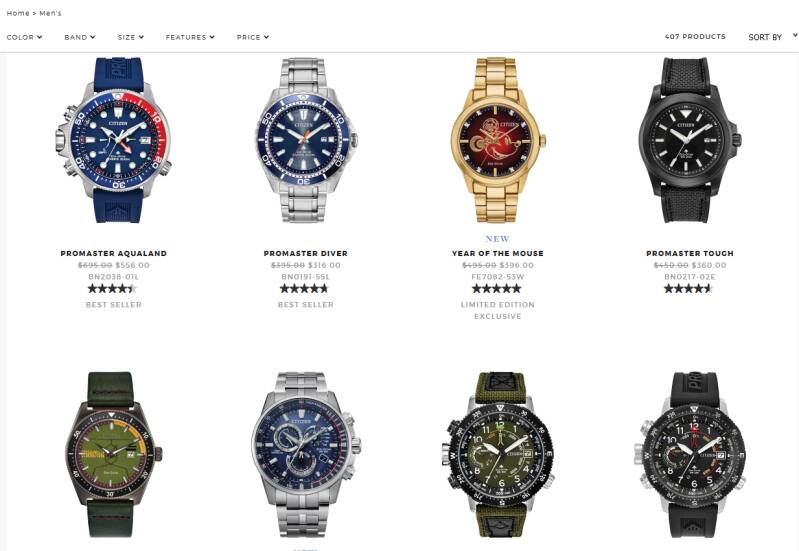Click star rating under Promaster Aqualand

pos(113,288)
